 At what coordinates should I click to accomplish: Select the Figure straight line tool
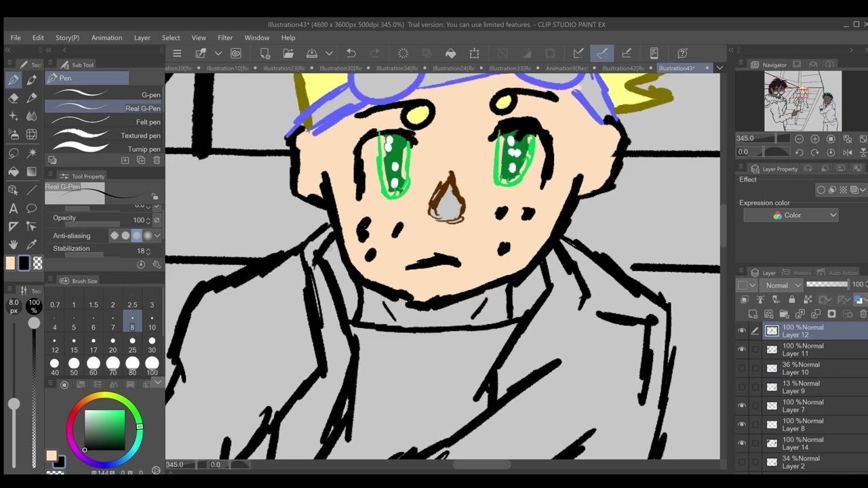[31, 190]
